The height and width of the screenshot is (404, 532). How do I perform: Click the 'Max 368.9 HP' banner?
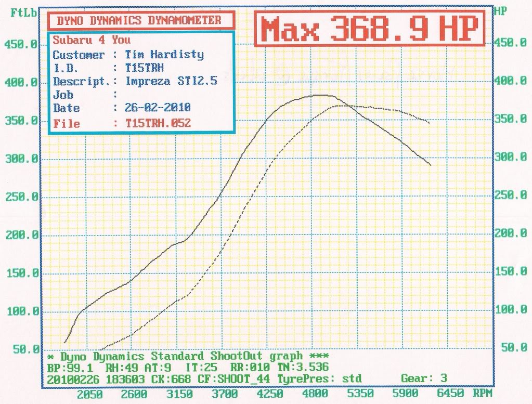[370, 29]
